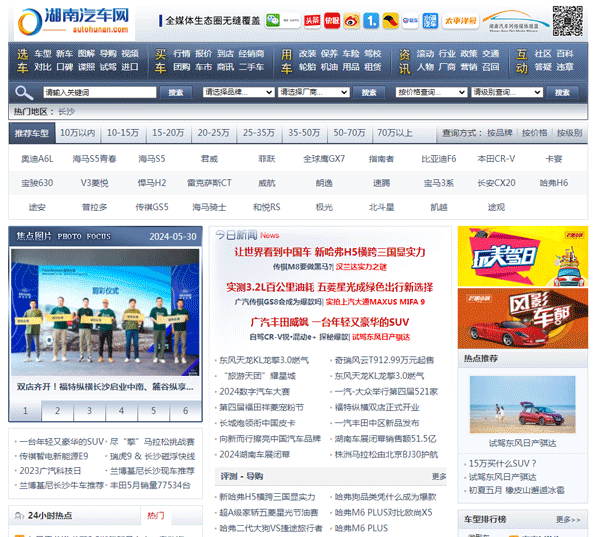
Task: Open the headline 广汽丰田威飒 一台年轻又豪华的SUV
Action: click(x=330, y=322)
